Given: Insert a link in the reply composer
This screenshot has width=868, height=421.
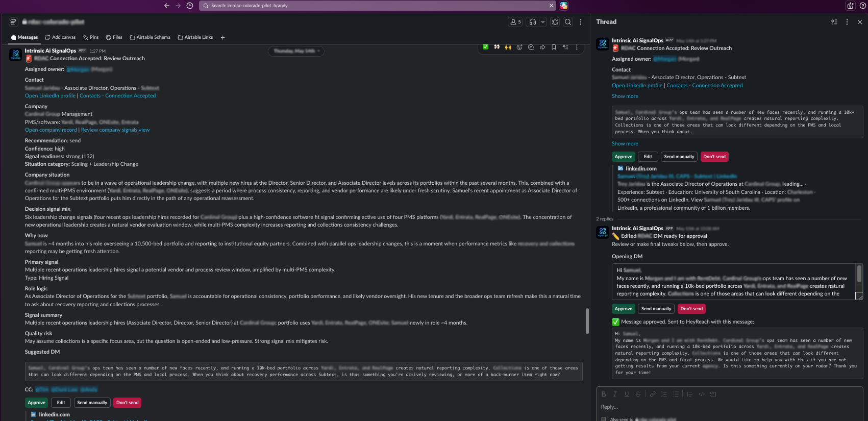Looking at the screenshot, I should coord(653,394).
